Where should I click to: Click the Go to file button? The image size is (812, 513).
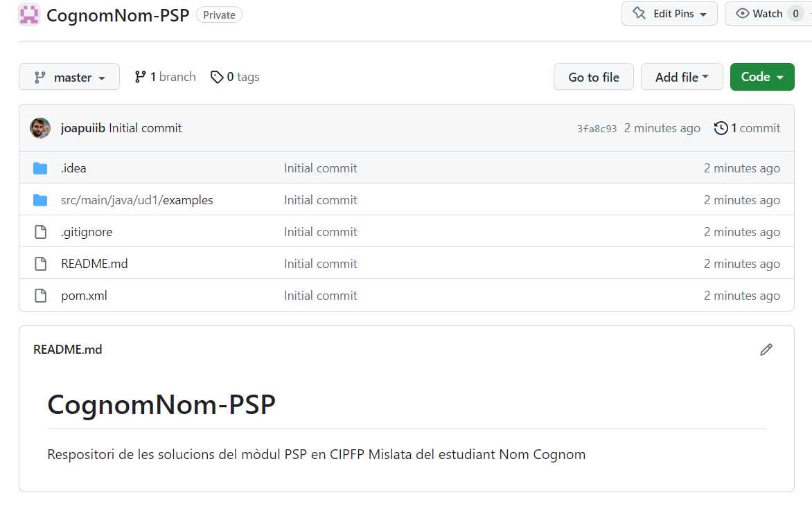point(594,77)
